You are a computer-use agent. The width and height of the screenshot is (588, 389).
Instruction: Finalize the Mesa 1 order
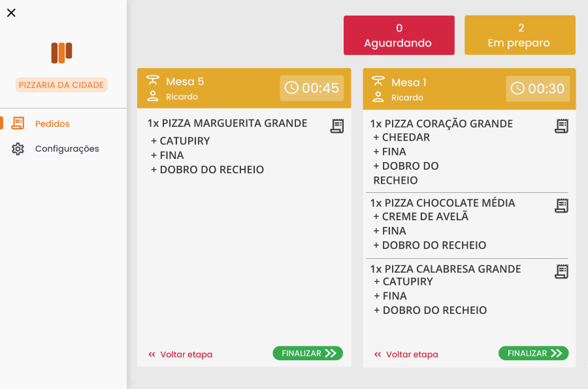point(533,354)
